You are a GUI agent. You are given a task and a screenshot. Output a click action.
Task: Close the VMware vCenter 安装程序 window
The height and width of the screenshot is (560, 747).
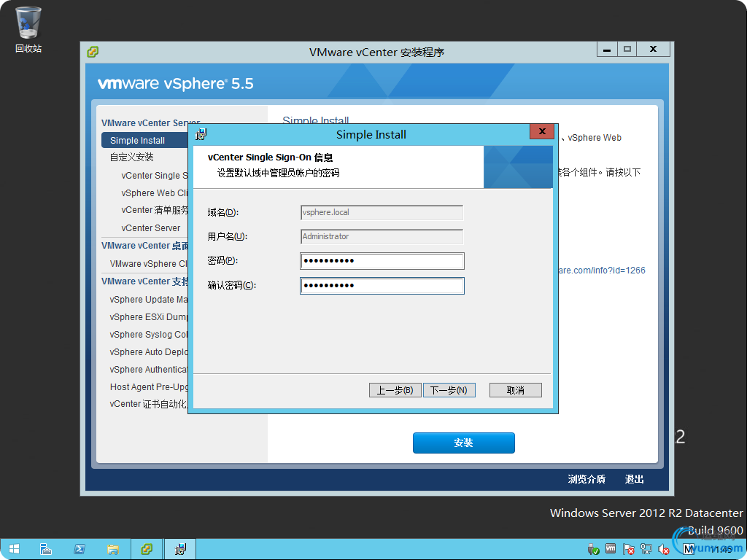coord(654,49)
